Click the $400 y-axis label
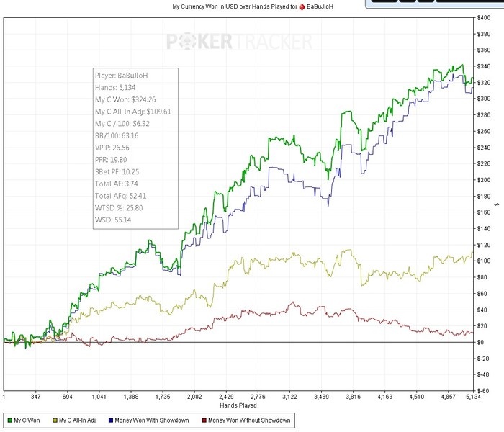 pos(483,18)
